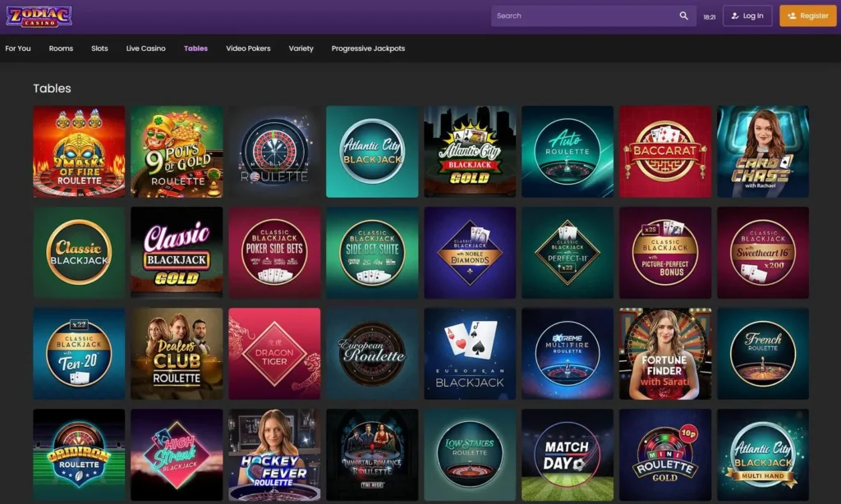The width and height of the screenshot is (841, 504).
Task: Open European Blackjack game tile
Action: click(470, 353)
